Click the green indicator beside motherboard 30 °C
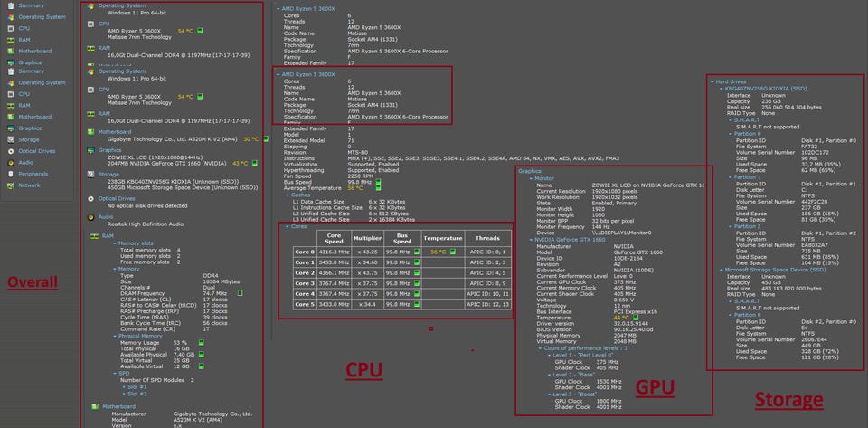Image resolution: width=868 pixels, height=428 pixels. coord(266,139)
